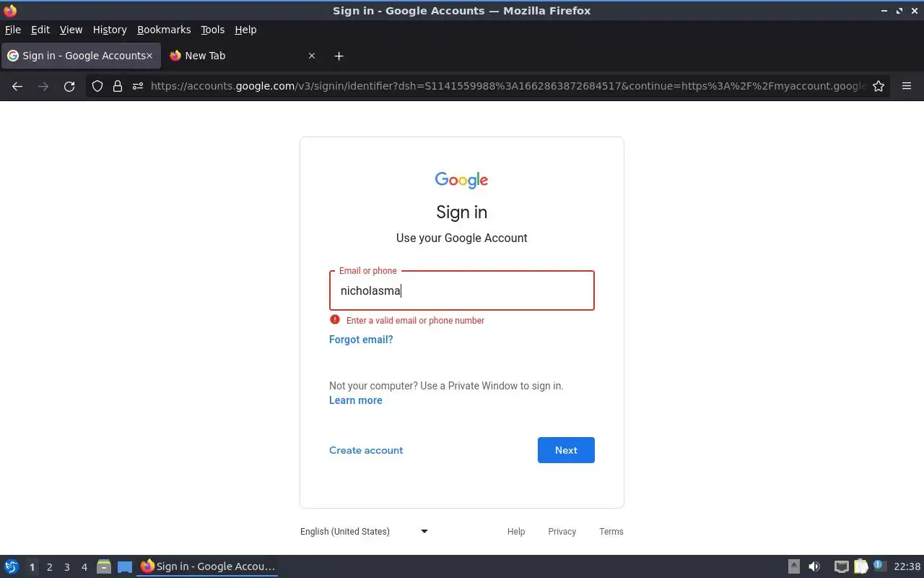Image resolution: width=924 pixels, height=578 pixels.
Task: Reload the page with the refresh icon
Action: [x=69, y=86]
